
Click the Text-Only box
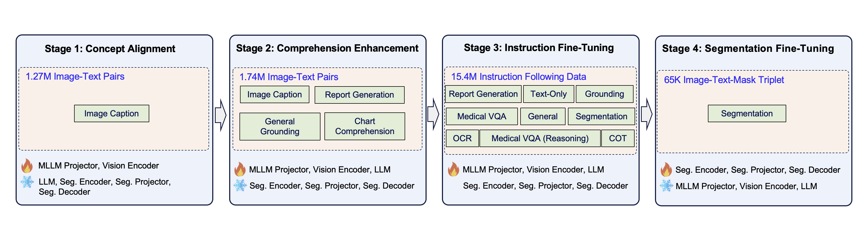(x=548, y=94)
